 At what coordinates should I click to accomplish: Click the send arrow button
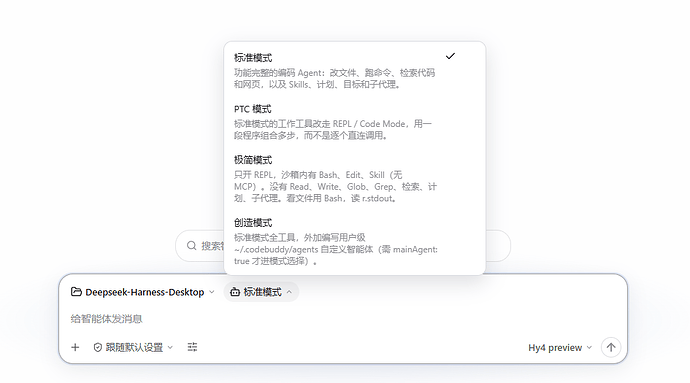(611, 347)
